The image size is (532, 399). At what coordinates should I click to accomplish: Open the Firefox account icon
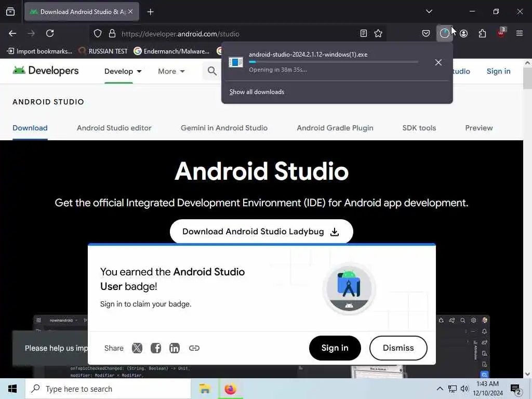coord(463,33)
